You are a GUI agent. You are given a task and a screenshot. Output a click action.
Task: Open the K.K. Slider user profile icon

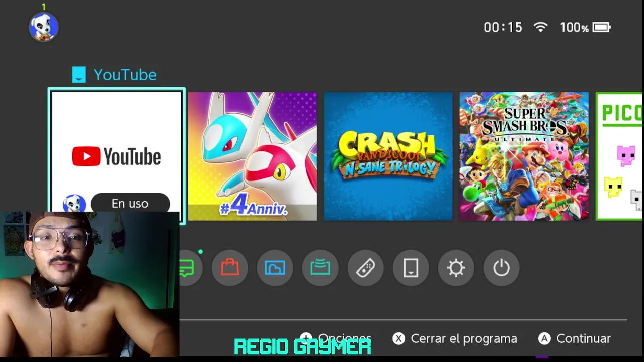click(x=44, y=27)
